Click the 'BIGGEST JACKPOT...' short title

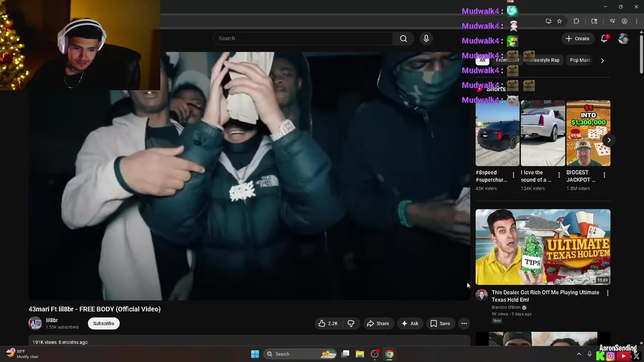(581, 176)
